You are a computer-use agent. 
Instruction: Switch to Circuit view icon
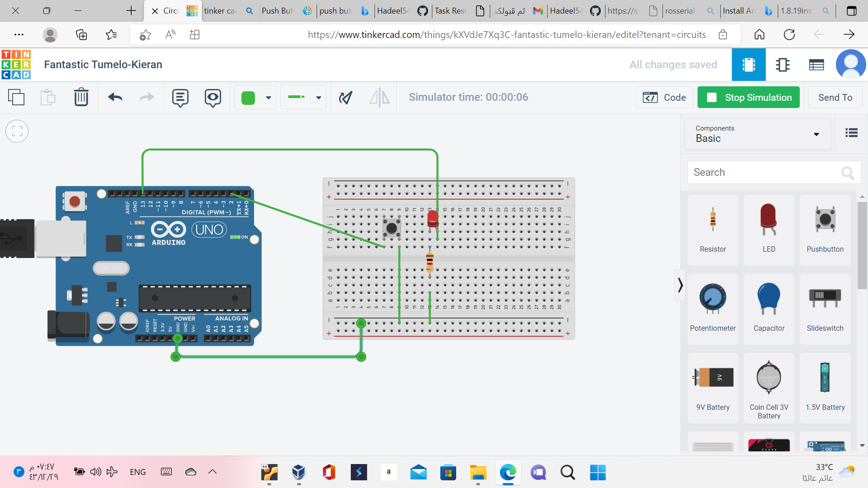coord(749,65)
